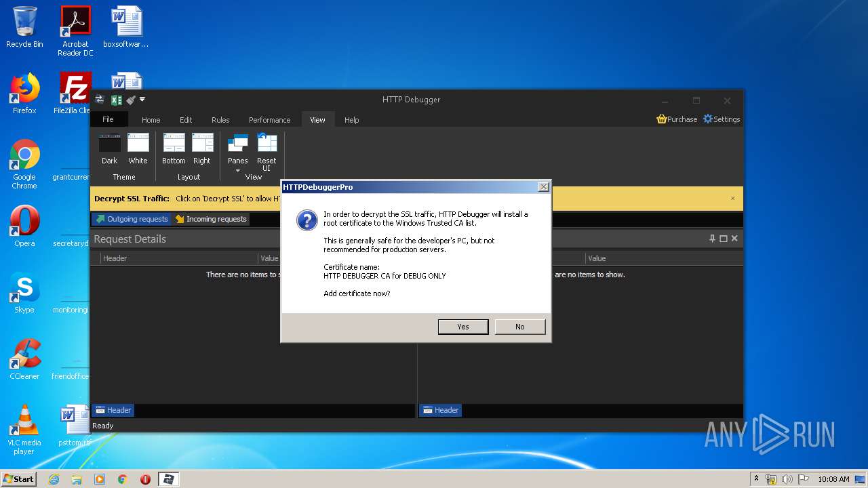Open the media player taskbar icon
This screenshot has height=488, width=868.
tap(100, 479)
